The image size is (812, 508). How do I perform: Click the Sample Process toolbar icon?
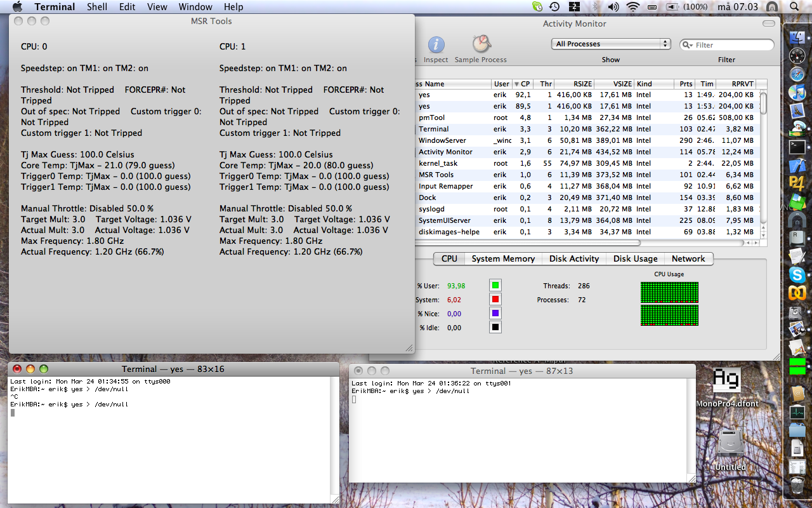tap(481, 44)
